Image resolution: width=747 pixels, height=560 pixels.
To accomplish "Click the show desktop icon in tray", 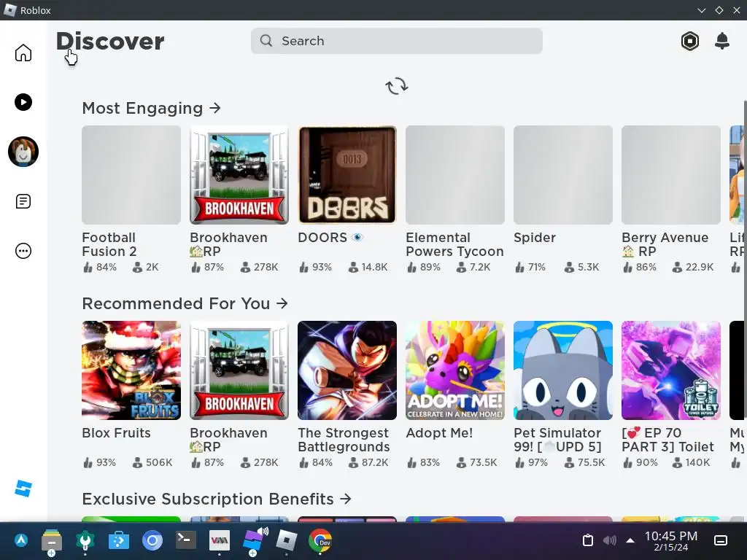I will click(721, 540).
